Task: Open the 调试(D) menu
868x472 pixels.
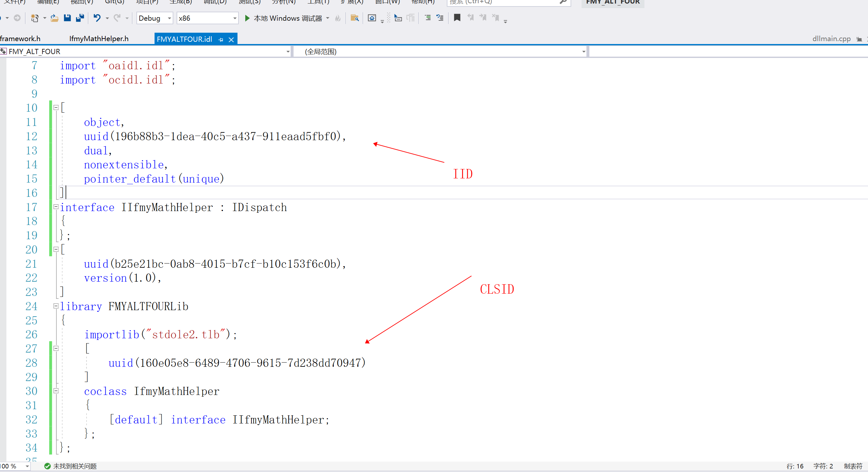Action: tap(215, 2)
